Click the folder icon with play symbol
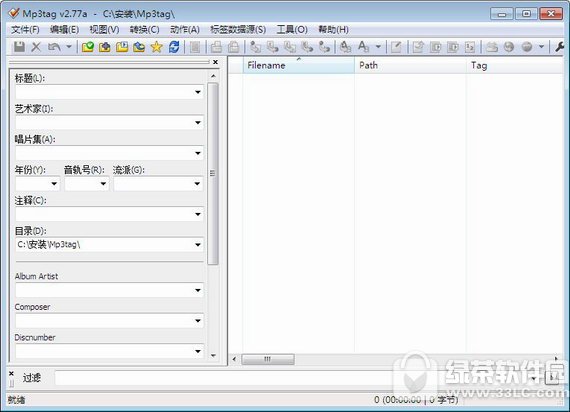 pos(122,47)
